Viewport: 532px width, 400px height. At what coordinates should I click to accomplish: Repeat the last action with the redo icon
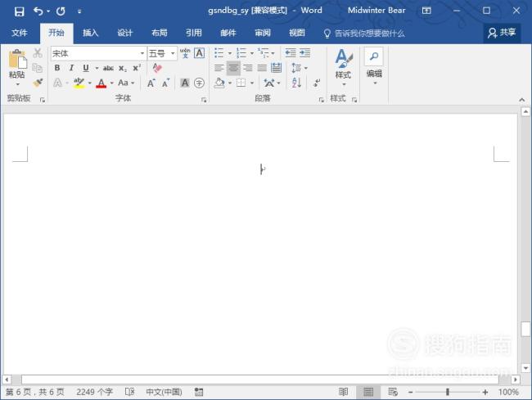pyautogui.click(x=61, y=11)
